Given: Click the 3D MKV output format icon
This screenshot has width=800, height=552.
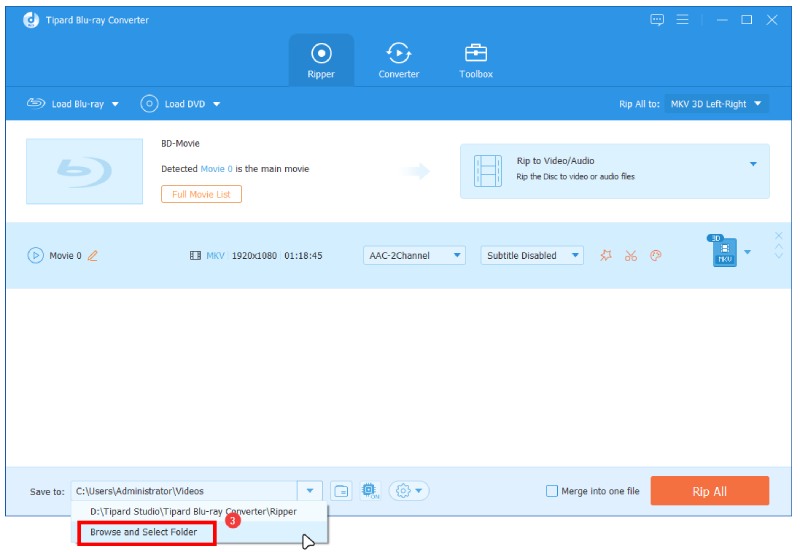Looking at the screenshot, I should click(723, 250).
